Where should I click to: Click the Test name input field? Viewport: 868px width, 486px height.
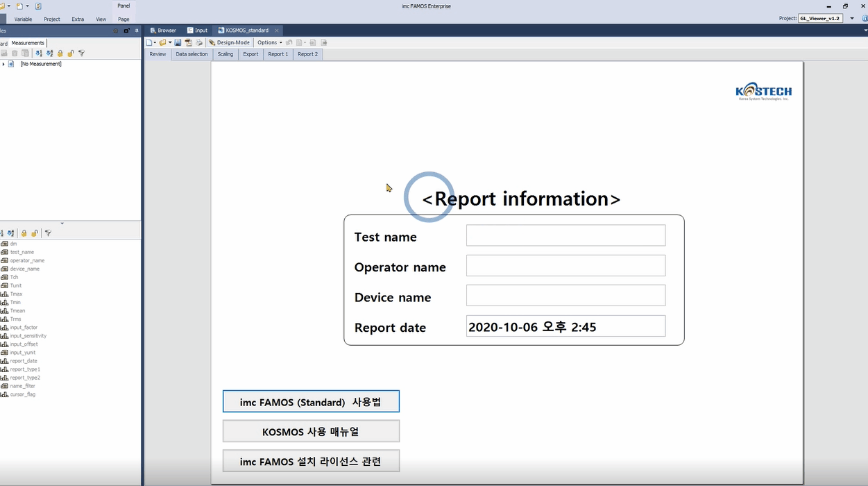pyautogui.click(x=565, y=235)
